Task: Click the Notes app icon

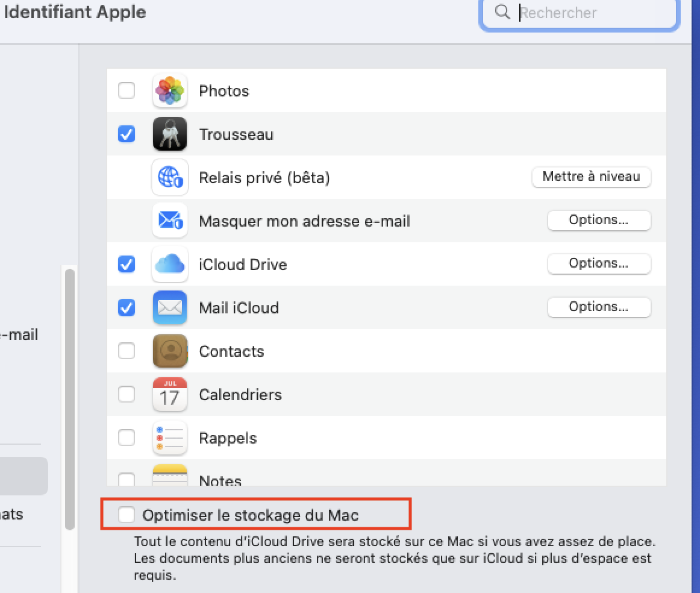Action: click(170, 475)
